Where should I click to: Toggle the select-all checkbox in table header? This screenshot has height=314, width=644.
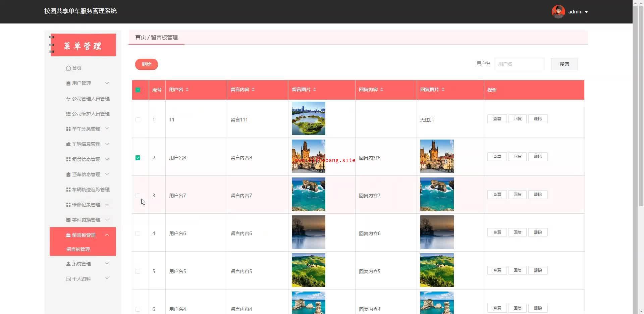pyautogui.click(x=138, y=90)
